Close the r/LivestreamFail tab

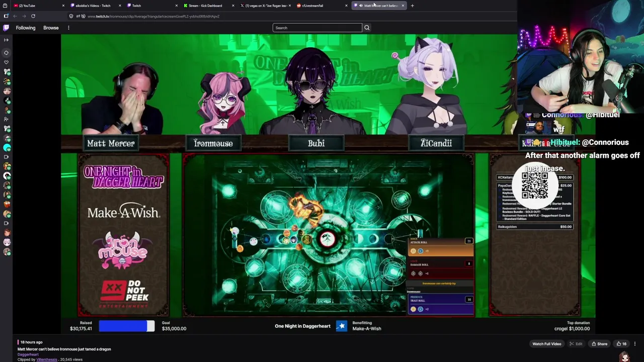click(346, 6)
